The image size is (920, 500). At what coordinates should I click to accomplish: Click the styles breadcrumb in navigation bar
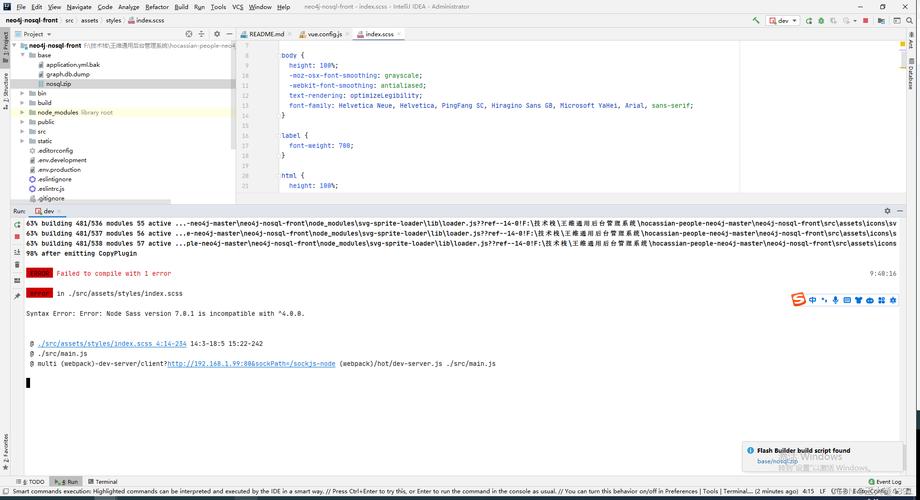tap(113, 21)
